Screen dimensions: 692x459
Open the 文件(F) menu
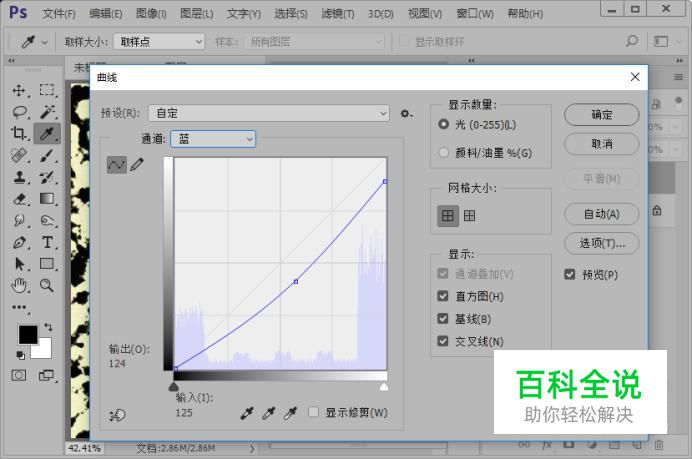(59, 14)
